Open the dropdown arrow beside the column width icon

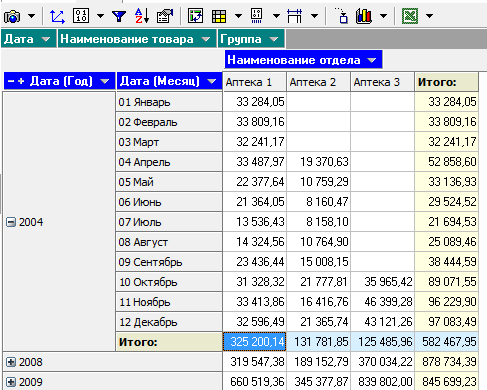[x=314, y=16]
